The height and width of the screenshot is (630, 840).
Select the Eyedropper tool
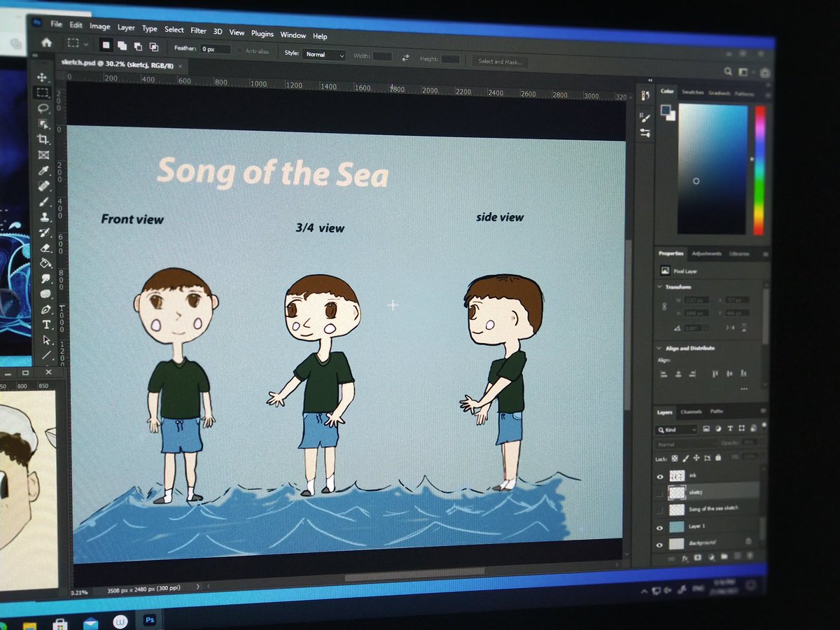44,170
